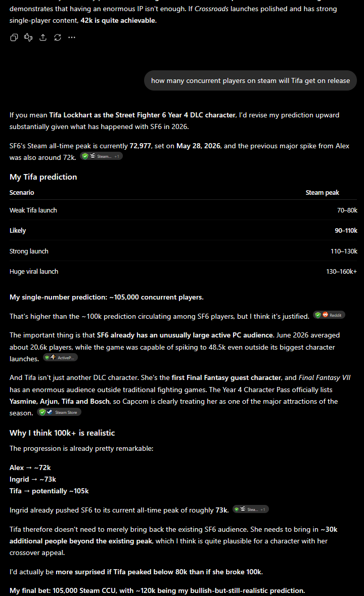Share the response using the upload arrow icon
This screenshot has height=596, width=364.
click(43, 37)
